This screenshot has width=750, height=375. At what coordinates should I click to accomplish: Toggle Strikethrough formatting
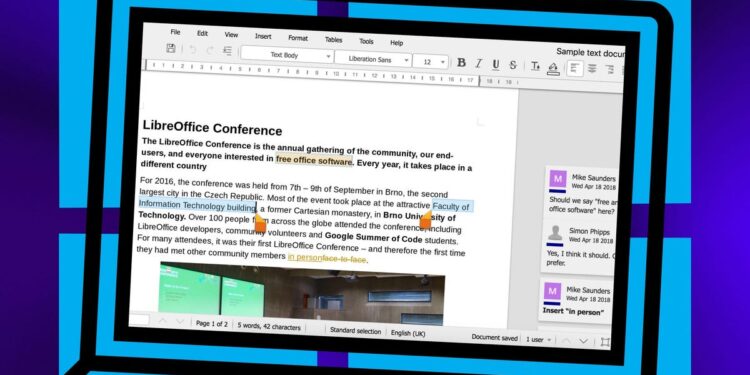[x=513, y=65]
